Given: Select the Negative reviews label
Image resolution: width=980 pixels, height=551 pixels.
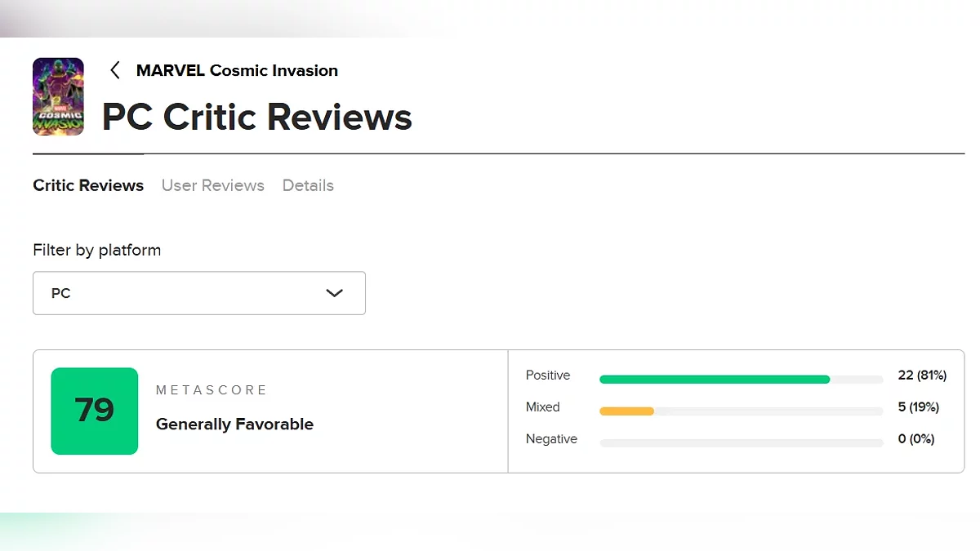Looking at the screenshot, I should tap(551, 439).
